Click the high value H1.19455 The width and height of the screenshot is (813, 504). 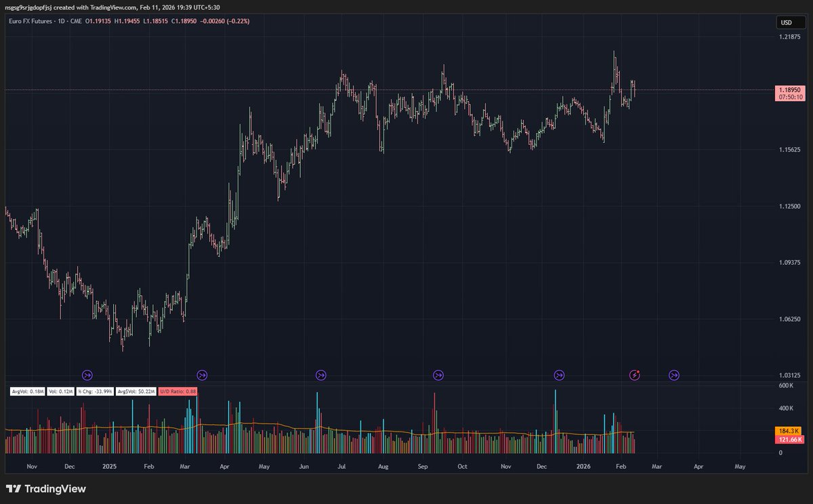point(127,22)
